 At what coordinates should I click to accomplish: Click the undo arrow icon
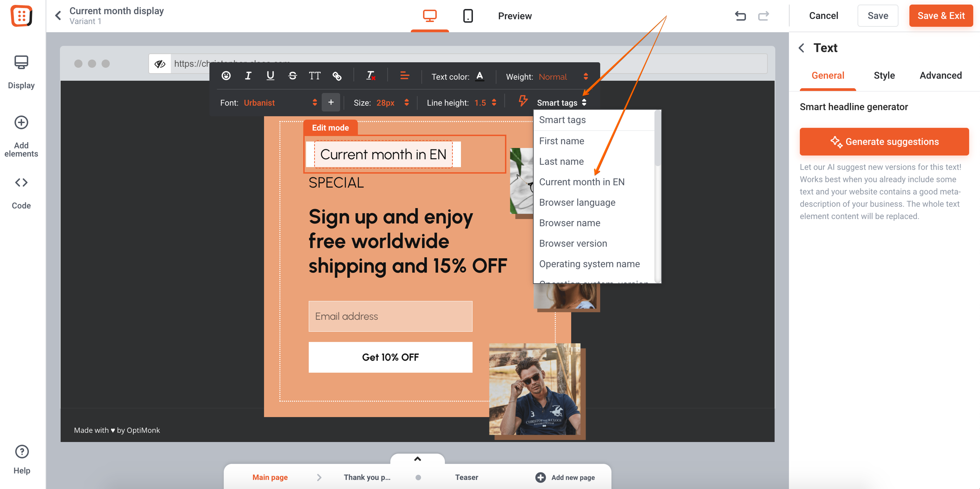pyautogui.click(x=740, y=16)
